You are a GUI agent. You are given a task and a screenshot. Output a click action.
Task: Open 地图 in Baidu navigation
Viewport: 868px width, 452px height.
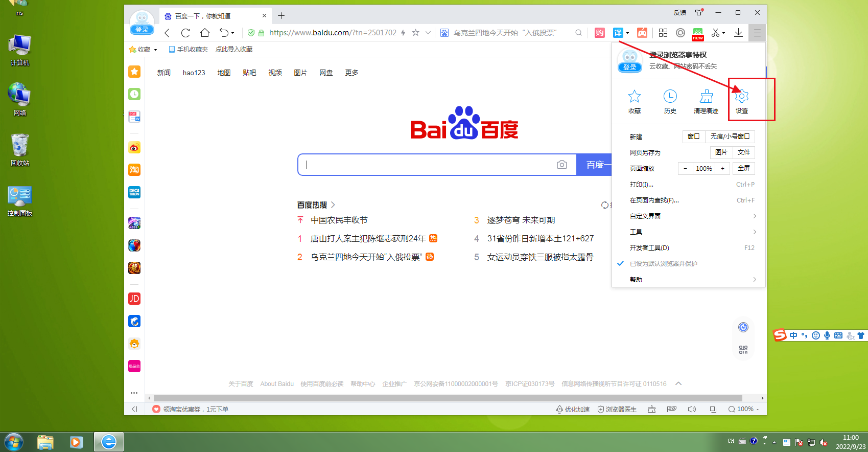tap(224, 73)
